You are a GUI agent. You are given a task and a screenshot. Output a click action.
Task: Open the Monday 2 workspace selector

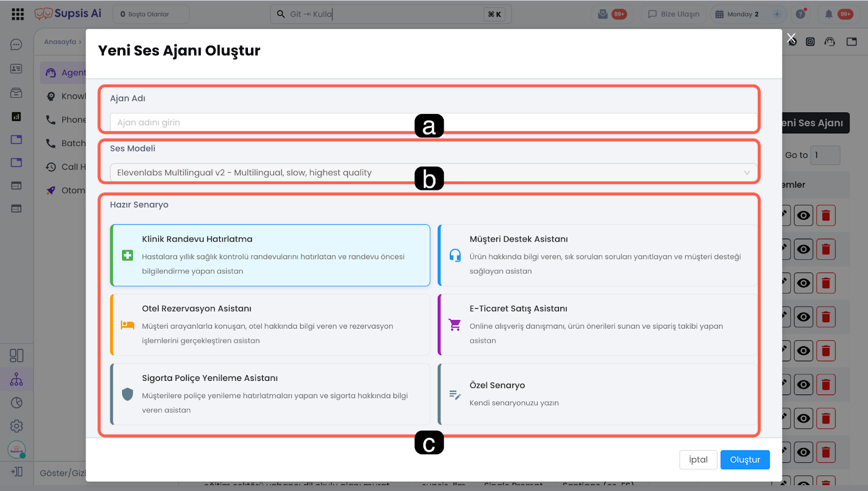click(742, 14)
